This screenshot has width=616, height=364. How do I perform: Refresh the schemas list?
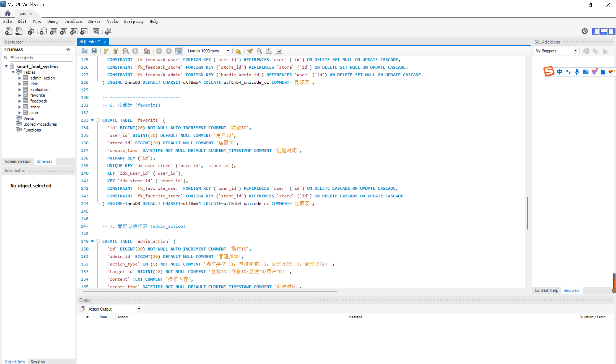pos(68,50)
